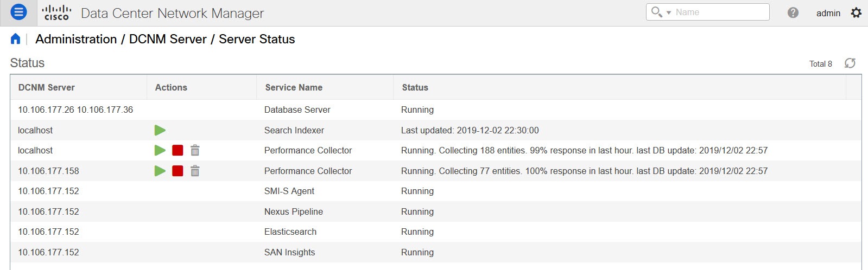The width and height of the screenshot is (868, 270).
Task: Open the admin user menu
Action: tap(828, 13)
